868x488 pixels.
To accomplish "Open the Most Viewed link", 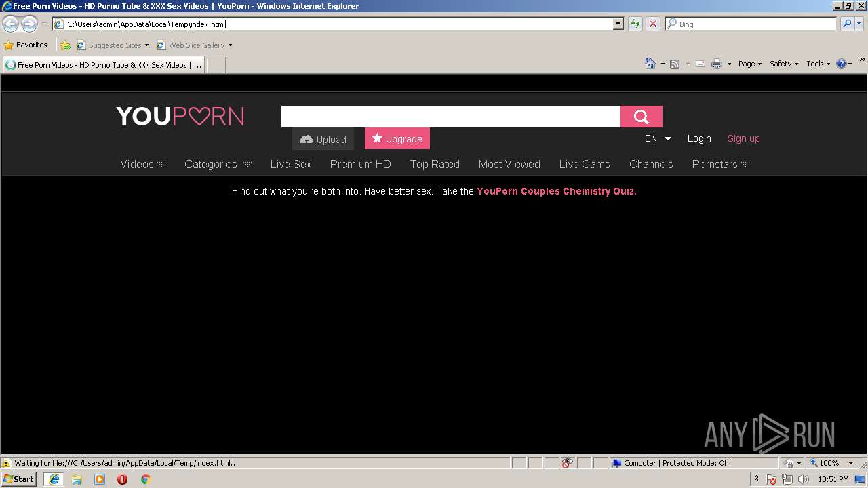I will click(509, 164).
